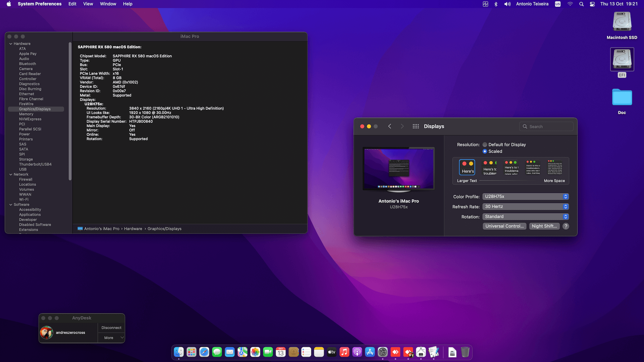Click Antonio Teixeira user menu
The width and height of the screenshot is (644, 362).
point(532,4)
